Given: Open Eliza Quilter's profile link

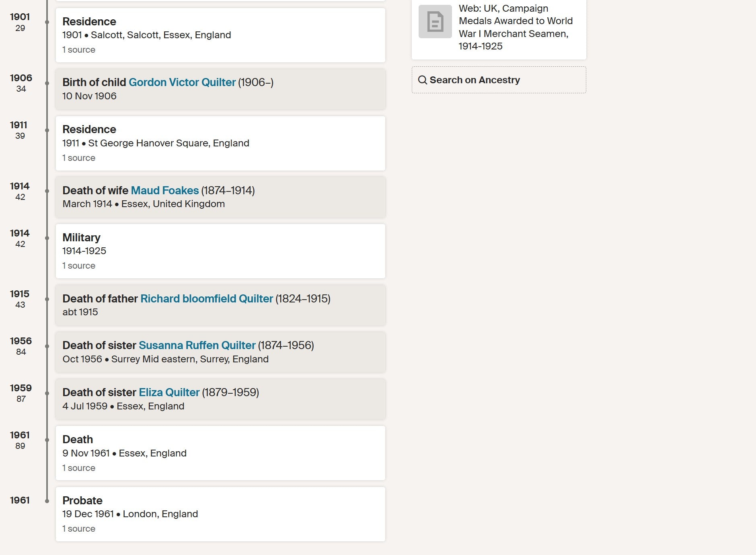Looking at the screenshot, I should pos(169,393).
